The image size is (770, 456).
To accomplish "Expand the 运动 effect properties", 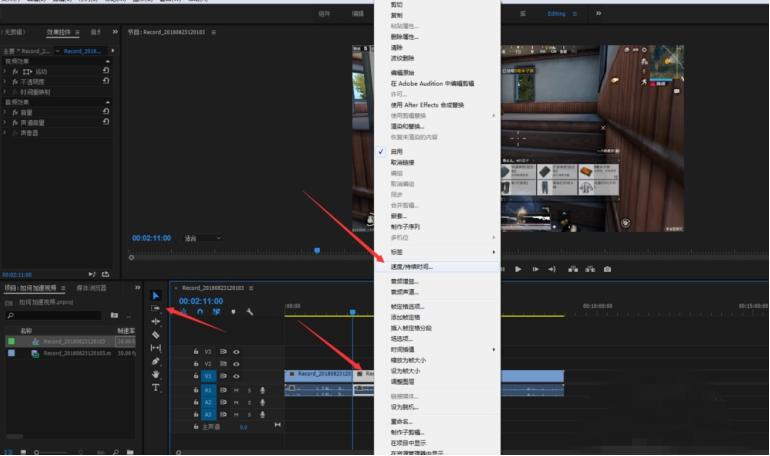I will 5,71.
